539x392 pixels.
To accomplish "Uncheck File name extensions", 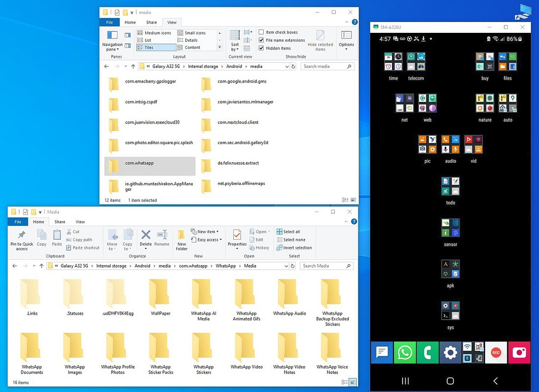I will click(261, 40).
